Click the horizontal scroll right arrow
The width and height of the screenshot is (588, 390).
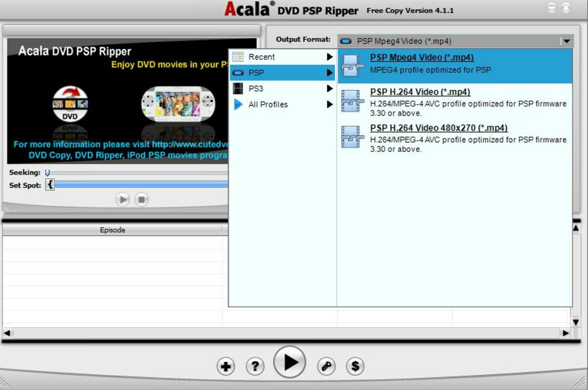pyautogui.click(x=566, y=333)
